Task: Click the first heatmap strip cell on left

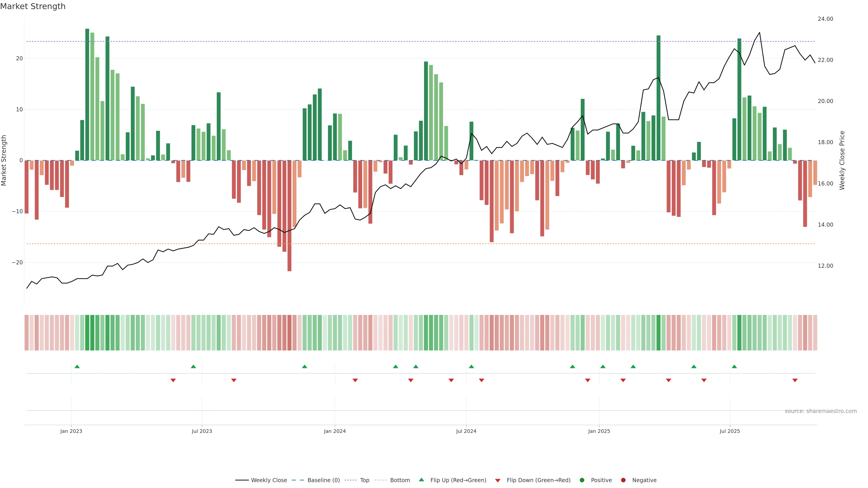Action: [27, 333]
